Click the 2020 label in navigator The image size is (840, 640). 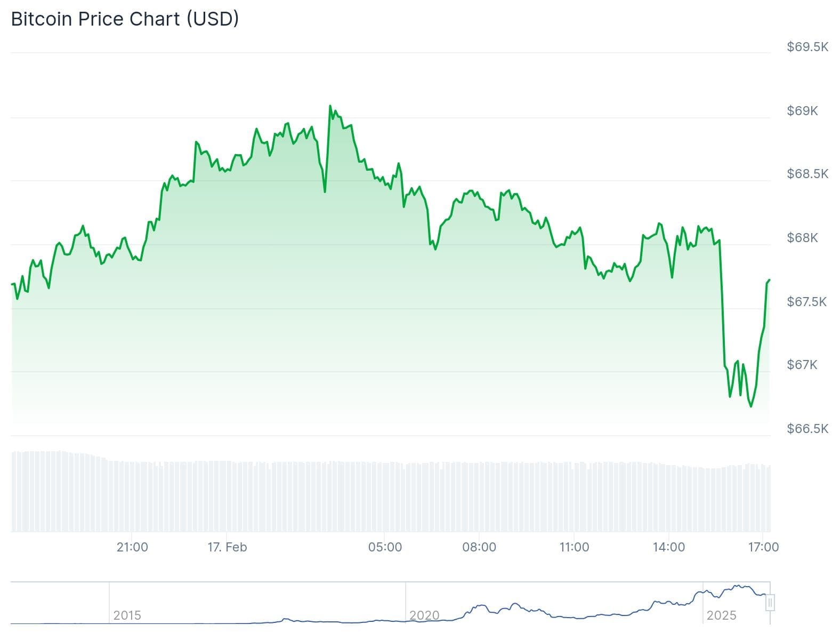[424, 615]
